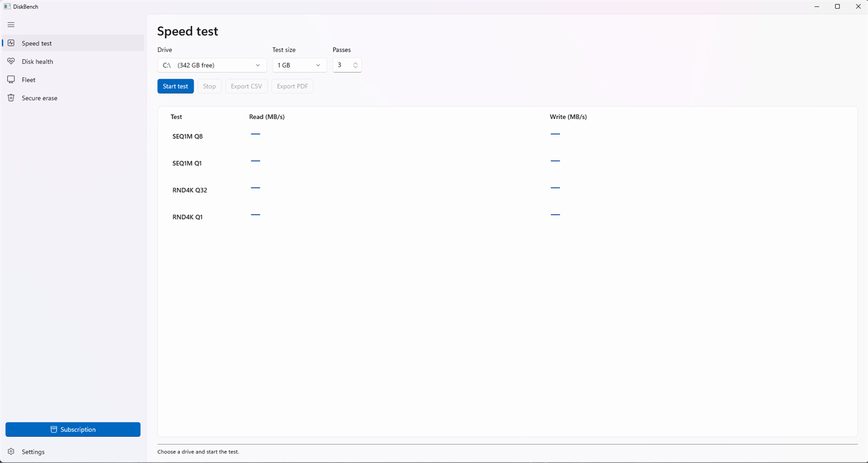This screenshot has height=463, width=868.
Task: Minimize the DiskBench window
Action: point(817,6)
